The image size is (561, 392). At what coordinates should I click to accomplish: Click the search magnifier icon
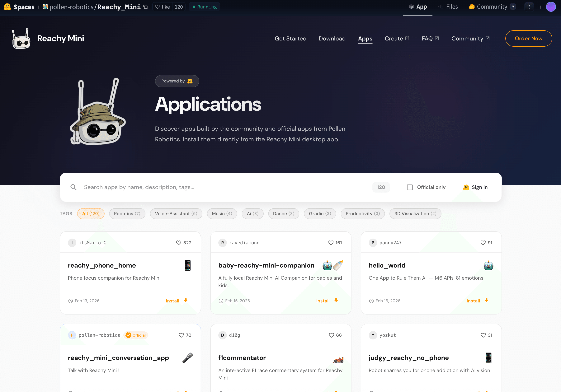pyautogui.click(x=73, y=187)
